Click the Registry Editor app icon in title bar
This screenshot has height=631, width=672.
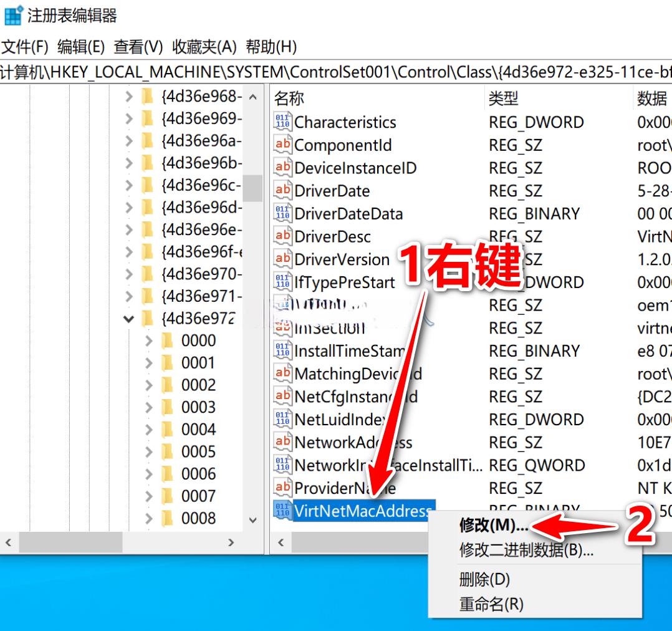(x=13, y=15)
